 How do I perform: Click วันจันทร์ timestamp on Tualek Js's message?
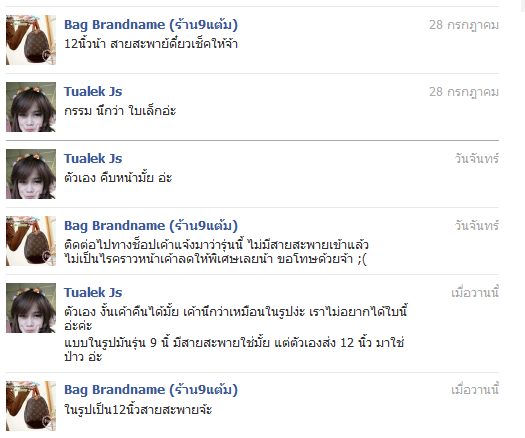click(x=477, y=158)
